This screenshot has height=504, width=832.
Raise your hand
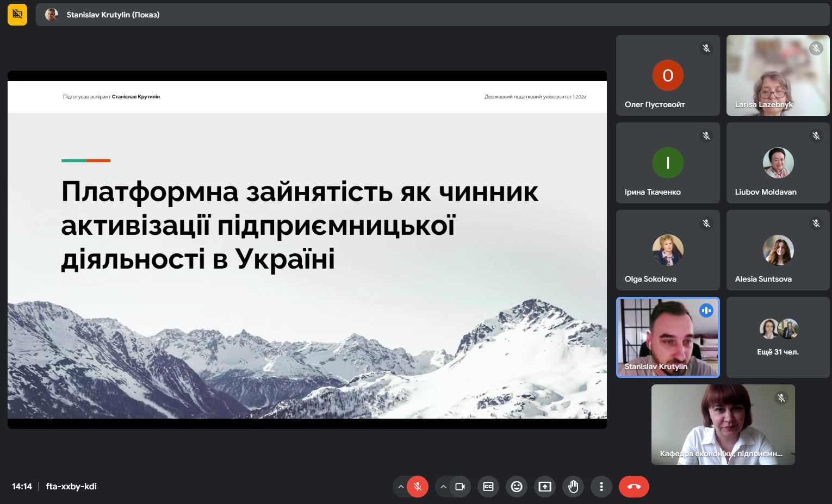click(x=573, y=487)
